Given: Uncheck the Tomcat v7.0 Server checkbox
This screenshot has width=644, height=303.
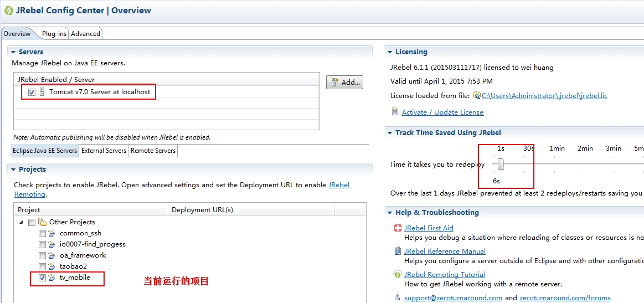Looking at the screenshot, I should pyautogui.click(x=32, y=92).
